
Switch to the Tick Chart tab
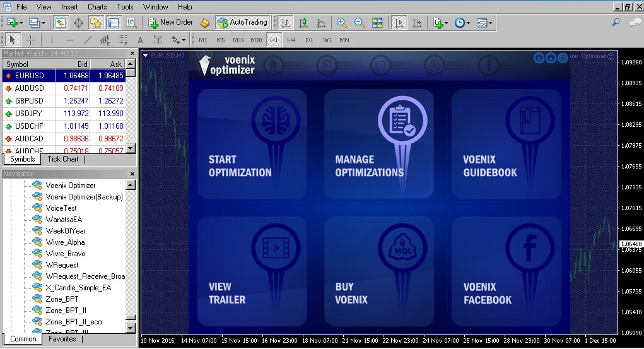click(63, 158)
